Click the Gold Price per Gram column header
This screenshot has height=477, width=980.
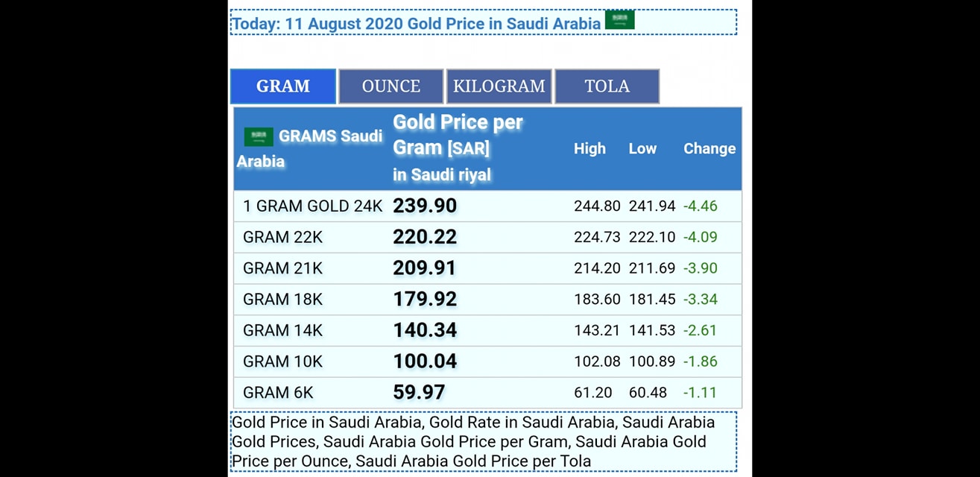458,148
